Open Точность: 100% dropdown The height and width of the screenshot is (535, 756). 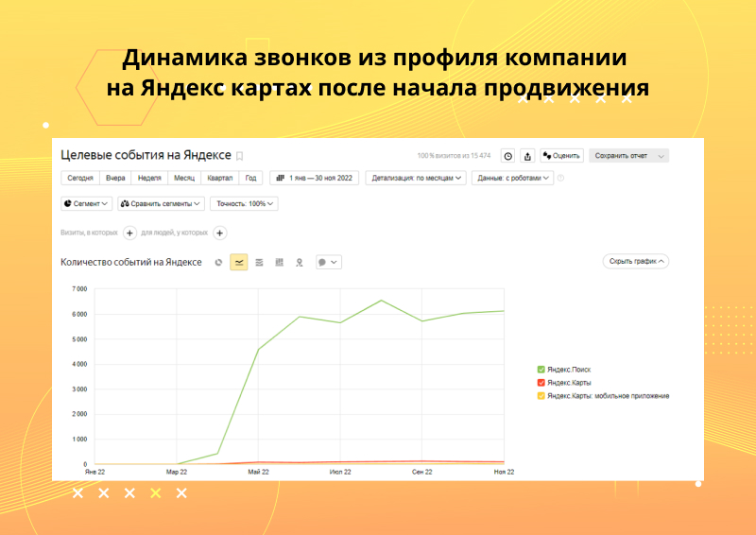[x=244, y=203]
